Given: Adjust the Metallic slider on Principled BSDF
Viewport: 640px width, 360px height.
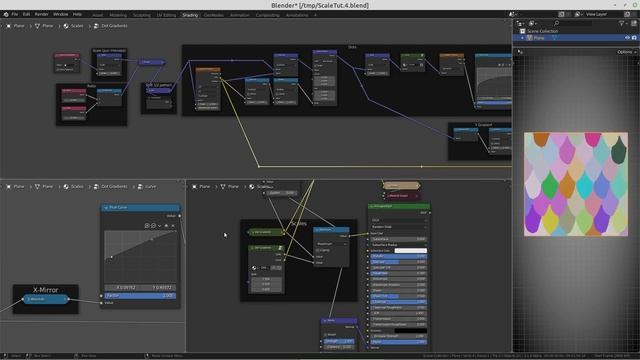Looking at the screenshot, I should click(x=399, y=256).
